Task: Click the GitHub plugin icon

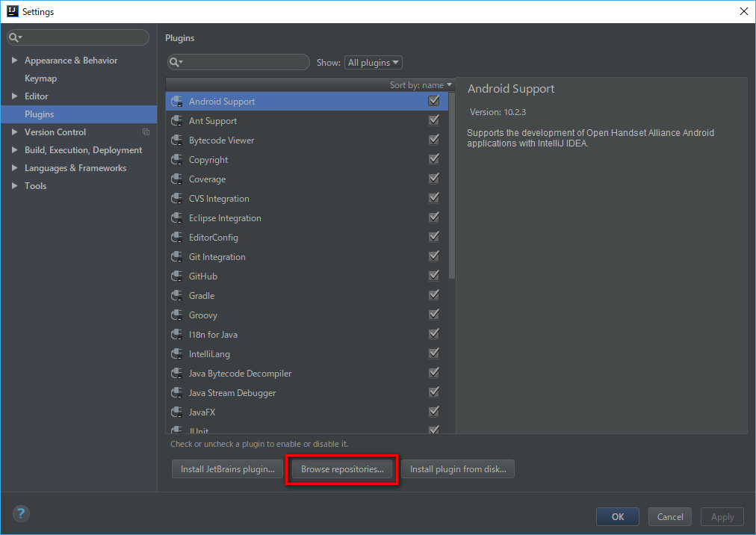Action: 177,276
